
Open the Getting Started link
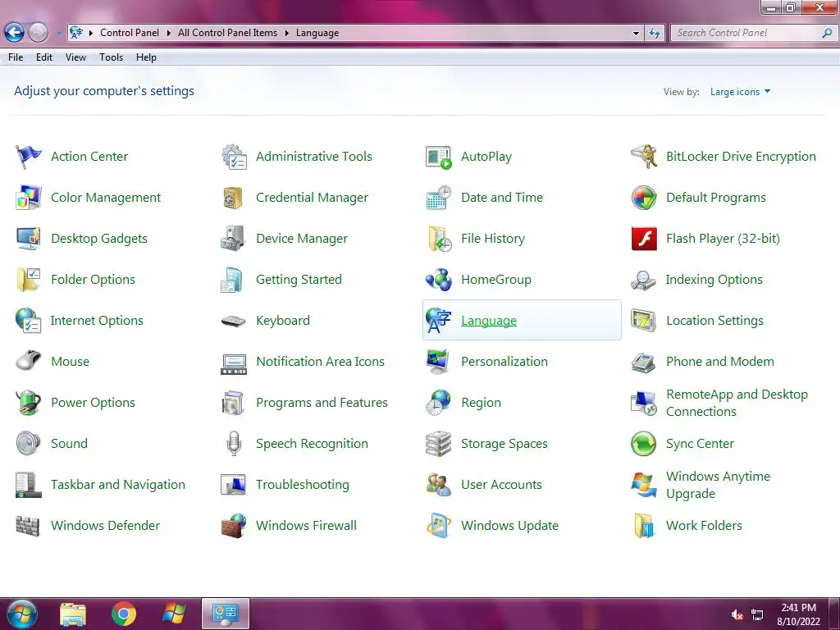[299, 280]
